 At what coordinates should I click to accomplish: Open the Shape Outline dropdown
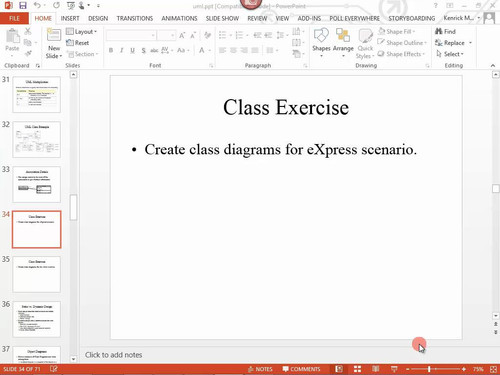click(x=402, y=43)
